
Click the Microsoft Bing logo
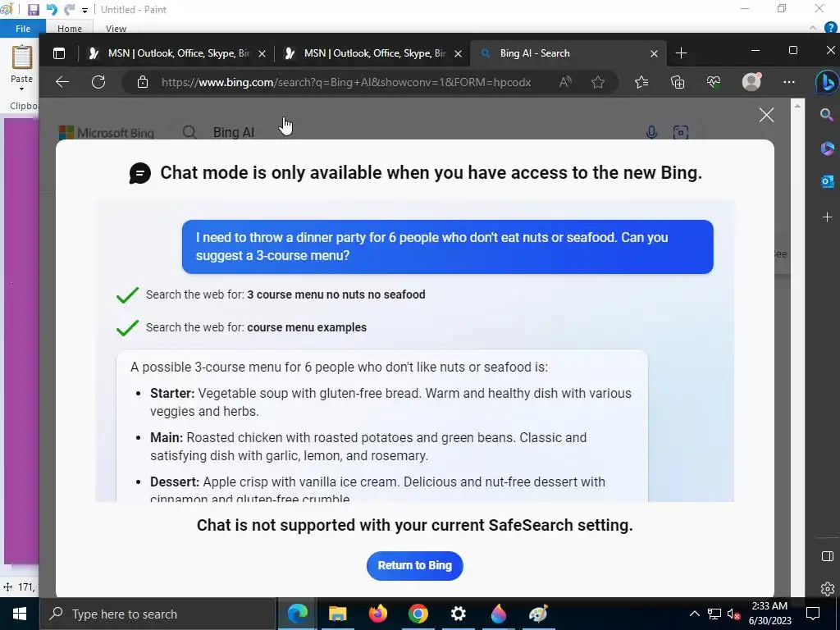pos(106,132)
